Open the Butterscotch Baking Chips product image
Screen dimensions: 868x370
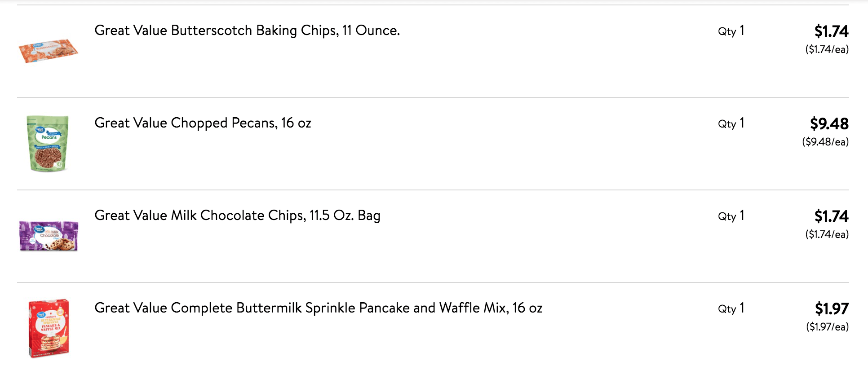pyautogui.click(x=48, y=51)
